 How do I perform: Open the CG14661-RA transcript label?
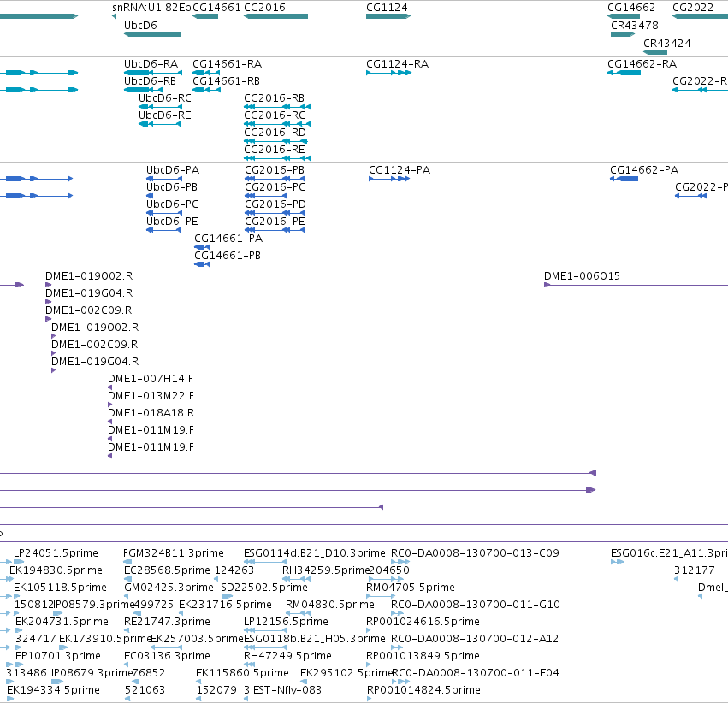(x=227, y=64)
